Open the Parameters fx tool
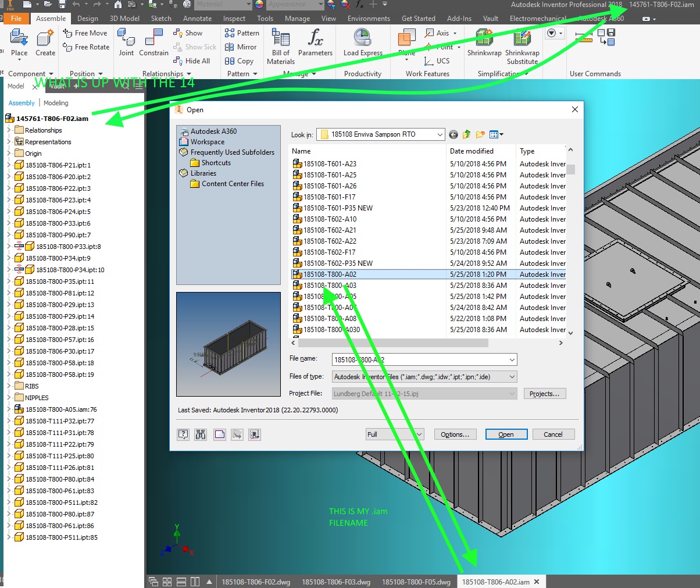This screenshot has height=588, width=700. click(x=315, y=42)
